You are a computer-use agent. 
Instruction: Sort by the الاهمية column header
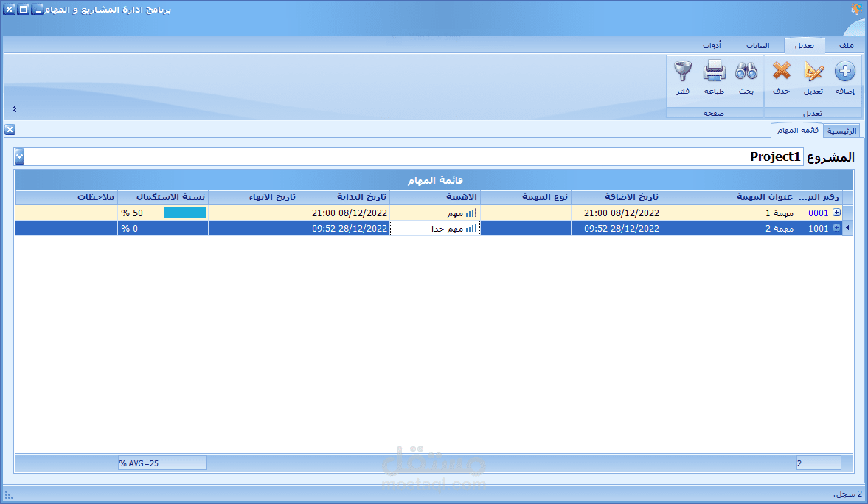click(435, 197)
